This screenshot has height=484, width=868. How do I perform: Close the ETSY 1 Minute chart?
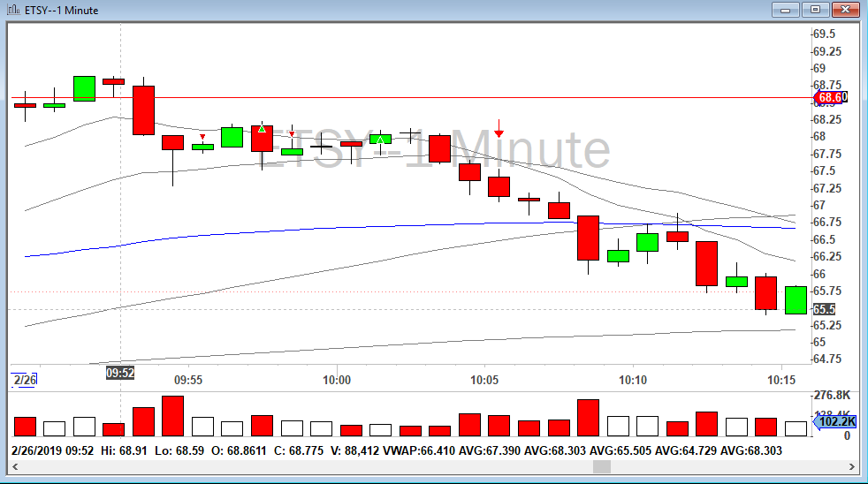click(x=846, y=10)
